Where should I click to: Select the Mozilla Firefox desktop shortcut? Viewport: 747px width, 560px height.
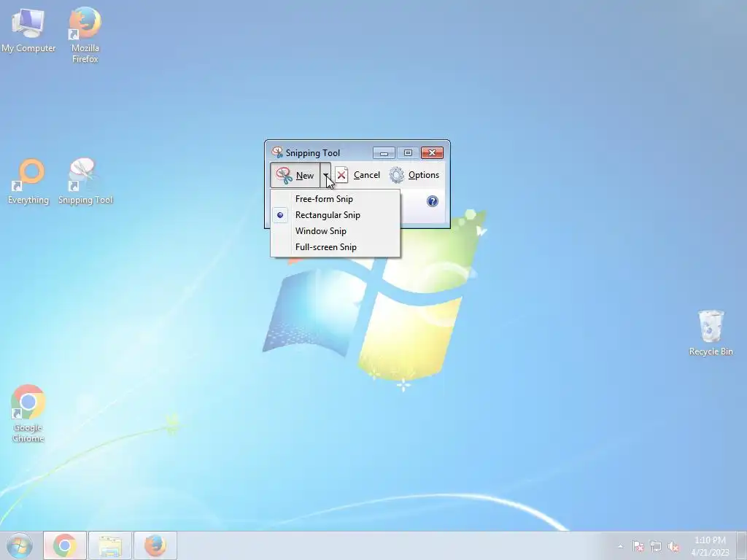(85, 35)
